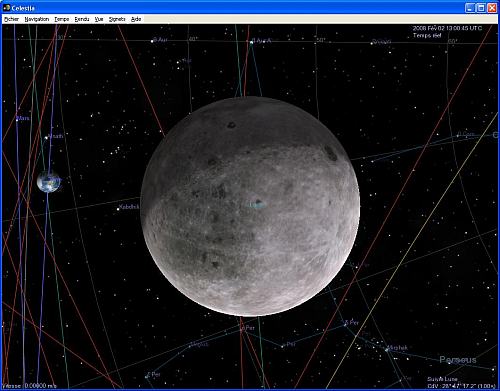This screenshot has height=391, width=500.
Task: Click the Perseus constellation label
Action: 458,360
